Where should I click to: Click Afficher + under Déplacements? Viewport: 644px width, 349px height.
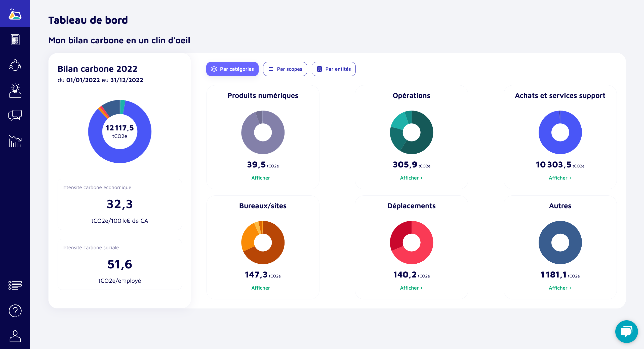pos(411,288)
